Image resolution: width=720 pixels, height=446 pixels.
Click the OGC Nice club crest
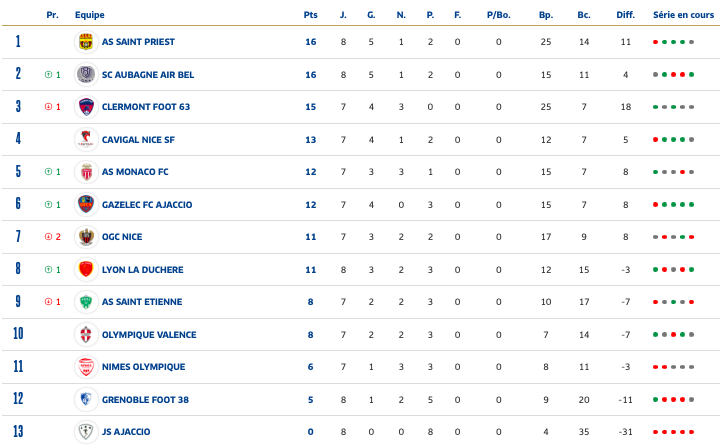point(85,237)
